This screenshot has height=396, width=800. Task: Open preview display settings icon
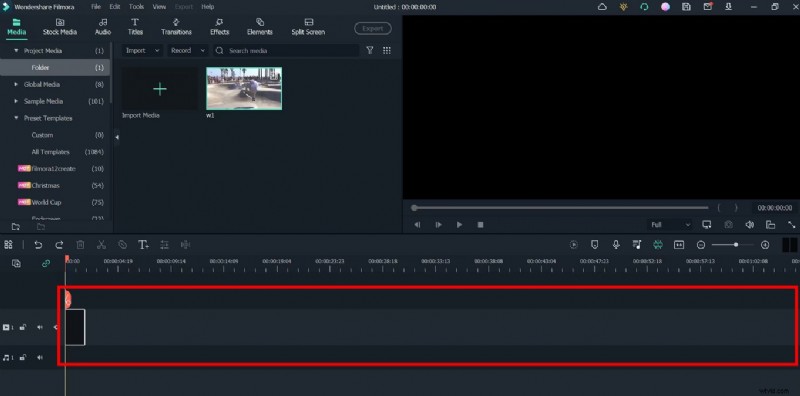(x=707, y=225)
